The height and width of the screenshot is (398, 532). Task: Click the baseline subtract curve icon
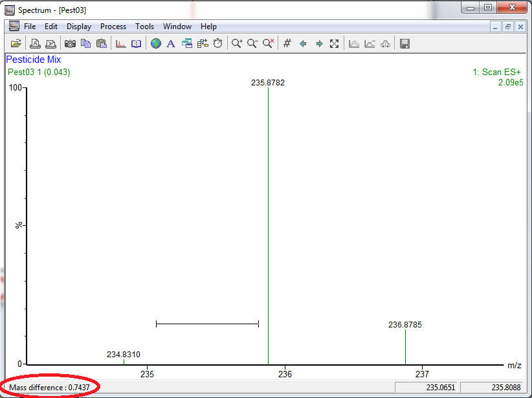pos(370,44)
